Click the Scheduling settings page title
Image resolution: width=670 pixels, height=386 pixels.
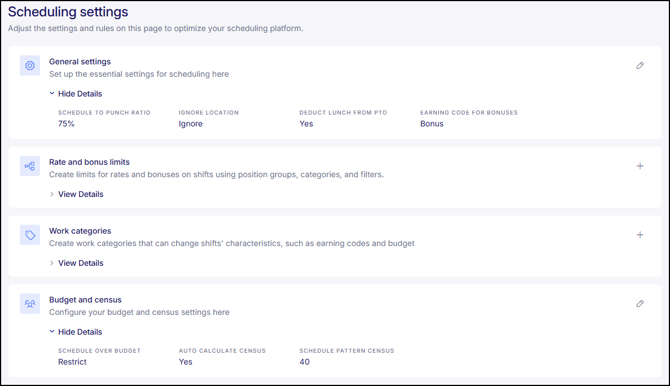tap(68, 12)
